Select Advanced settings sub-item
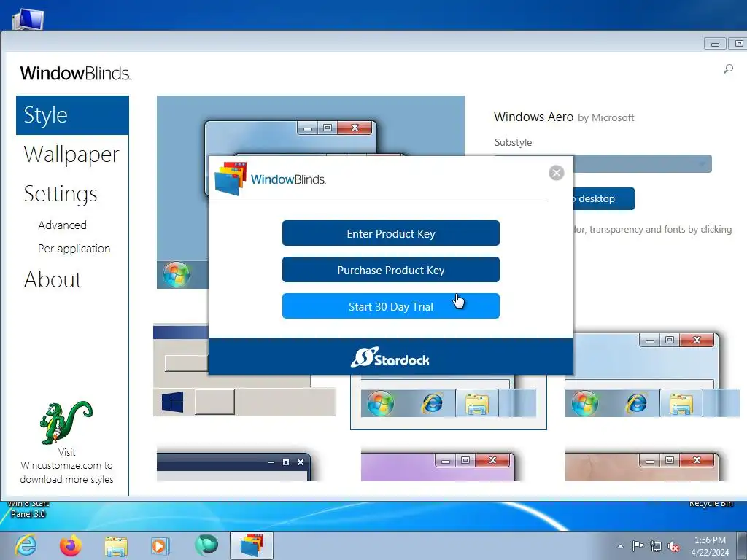Image resolution: width=747 pixels, height=560 pixels. tap(63, 225)
